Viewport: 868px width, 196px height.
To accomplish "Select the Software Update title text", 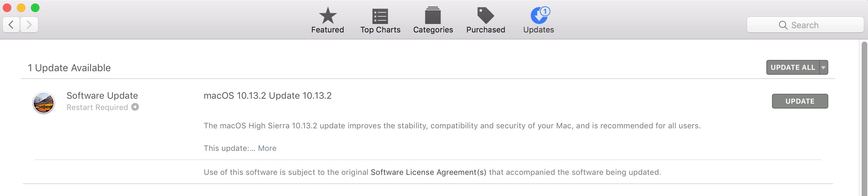I will [102, 96].
